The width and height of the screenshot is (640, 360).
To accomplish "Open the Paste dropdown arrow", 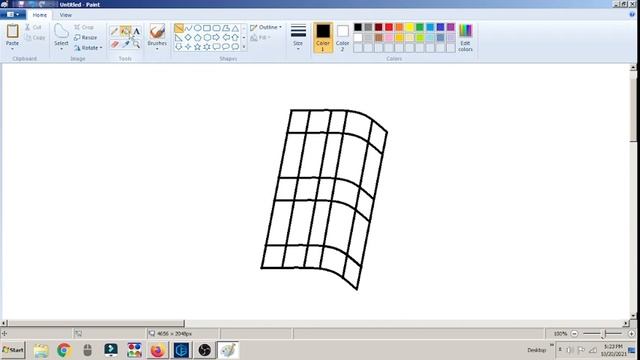I will tap(12, 49).
